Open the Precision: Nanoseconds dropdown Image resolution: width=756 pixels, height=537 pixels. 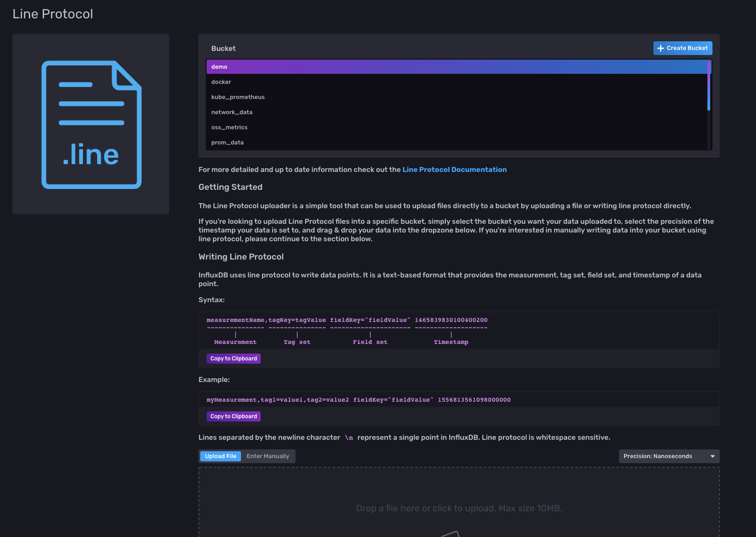(668, 456)
